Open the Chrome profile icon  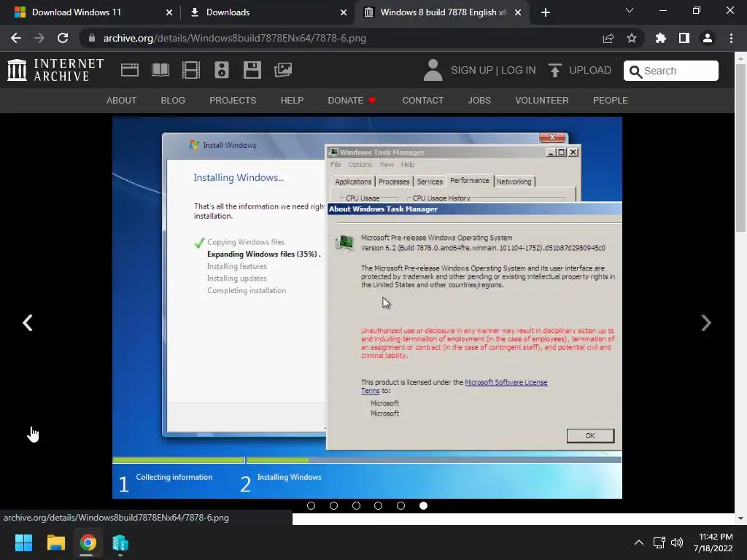tap(708, 38)
